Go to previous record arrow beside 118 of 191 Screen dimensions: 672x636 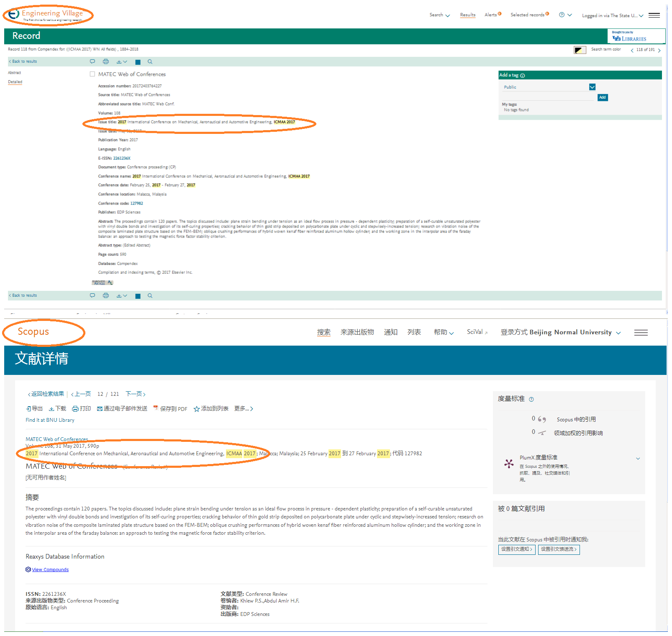pos(632,51)
